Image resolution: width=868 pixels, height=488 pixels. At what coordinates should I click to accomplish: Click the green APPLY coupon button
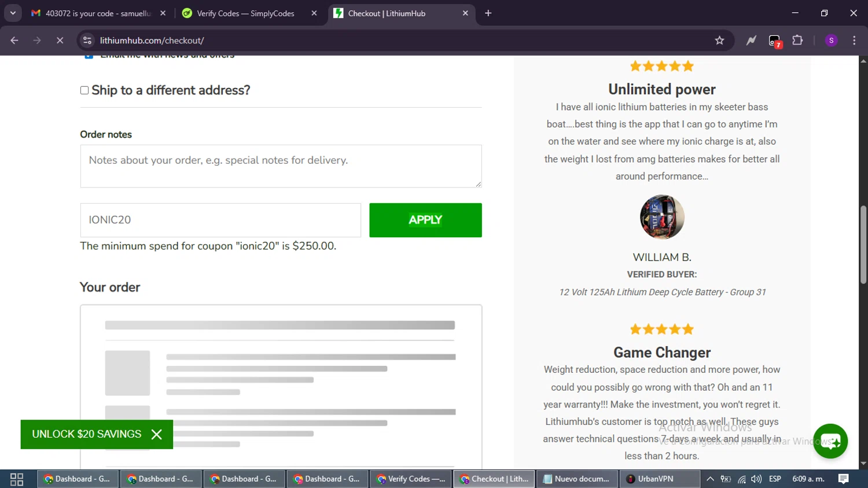(x=425, y=220)
